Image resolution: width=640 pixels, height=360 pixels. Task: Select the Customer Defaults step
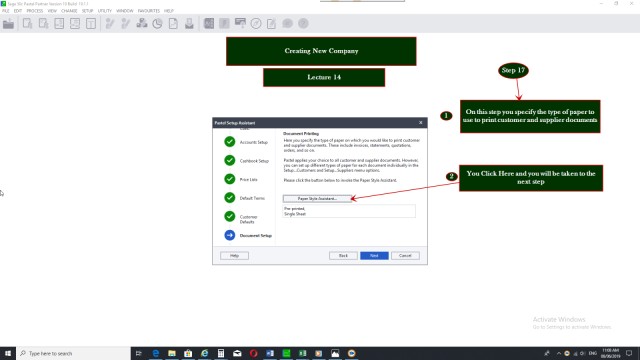click(x=249, y=219)
